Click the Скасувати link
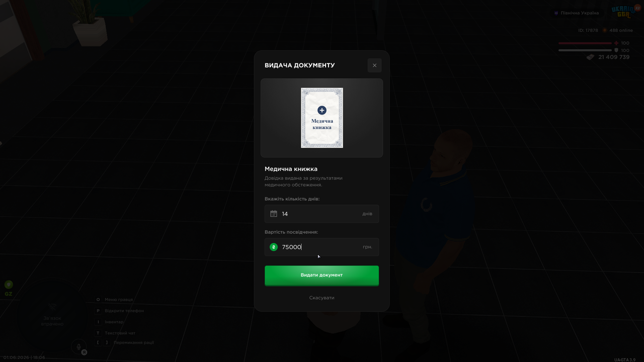644x362 pixels. [x=322, y=298]
